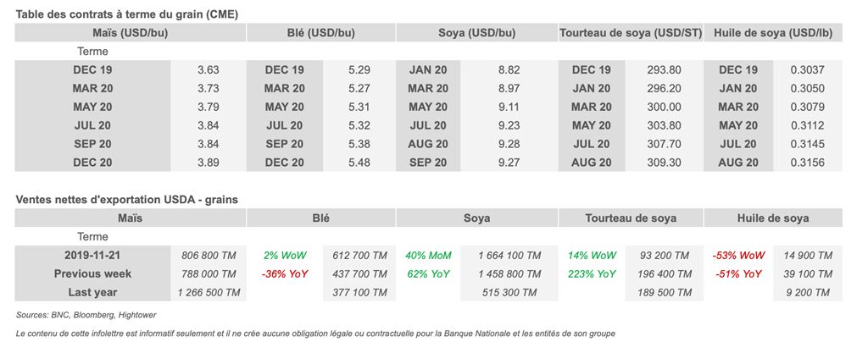868x353 pixels.
Task: Click the 2019-11-21 row label
Action: pos(93,256)
